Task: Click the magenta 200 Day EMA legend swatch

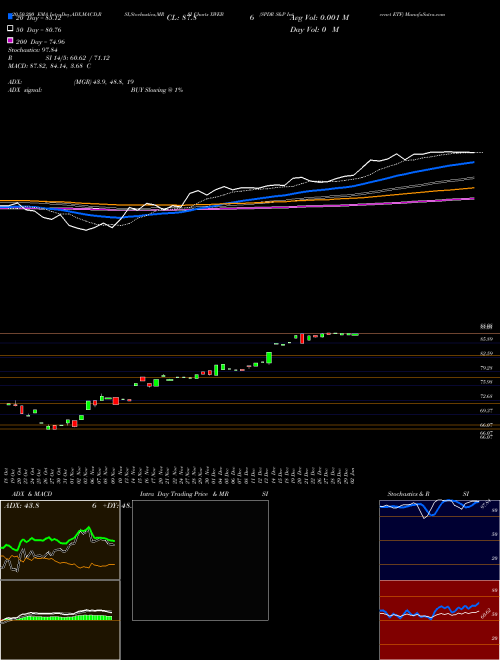Action: [x=10, y=41]
